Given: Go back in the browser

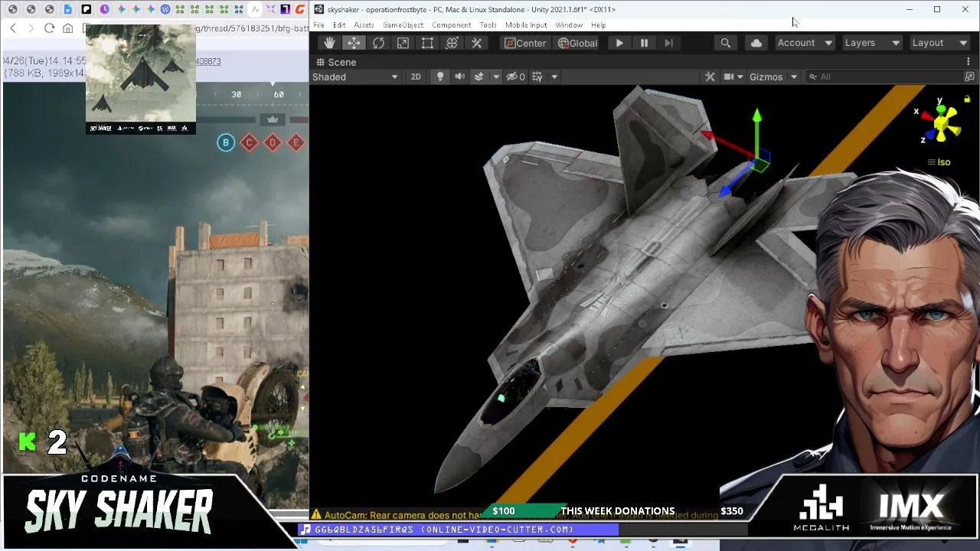Looking at the screenshot, I should click(13, 28).
